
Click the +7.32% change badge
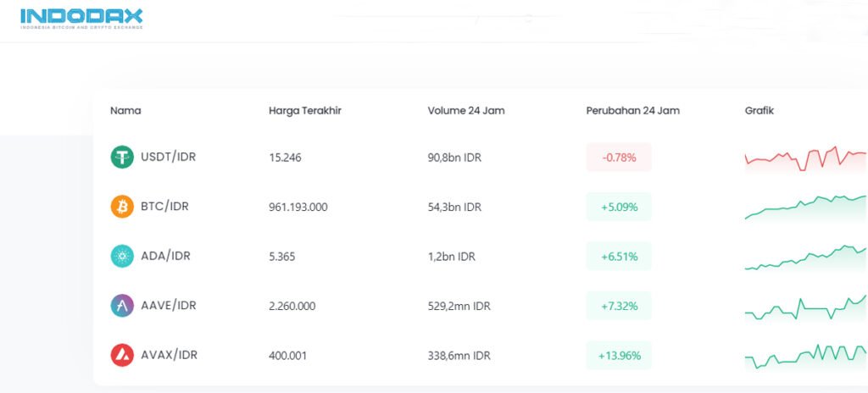[619, 306]
